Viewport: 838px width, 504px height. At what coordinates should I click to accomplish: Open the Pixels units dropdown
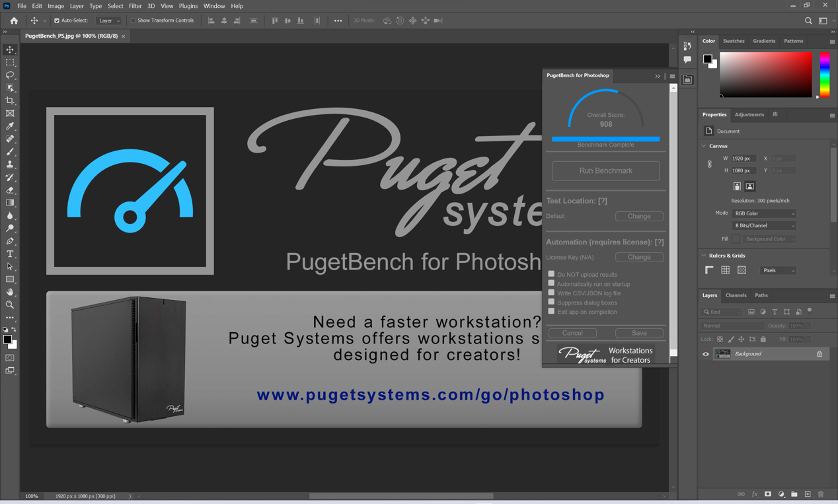778,270
